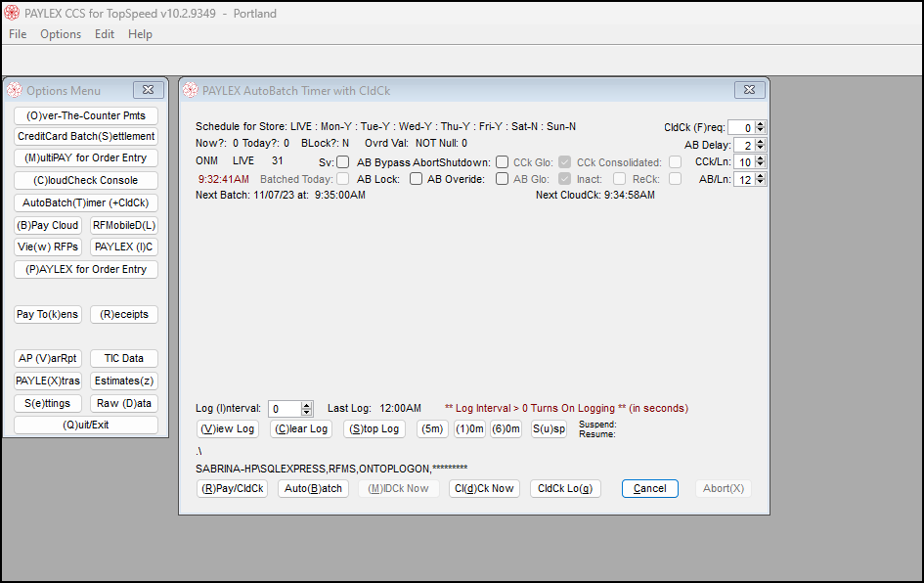This screenshot has width=924, height=583.
Task: Click (Q)uit/Exit in Options Menu
Action: [86, 425]
